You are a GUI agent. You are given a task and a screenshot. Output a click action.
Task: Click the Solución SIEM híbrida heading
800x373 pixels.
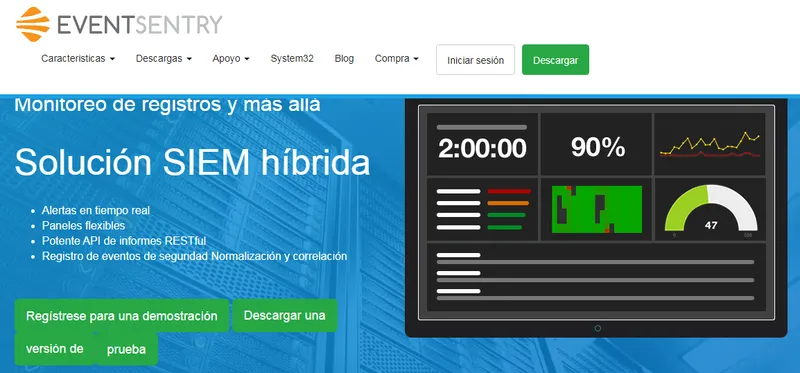[x=192, y=163]
